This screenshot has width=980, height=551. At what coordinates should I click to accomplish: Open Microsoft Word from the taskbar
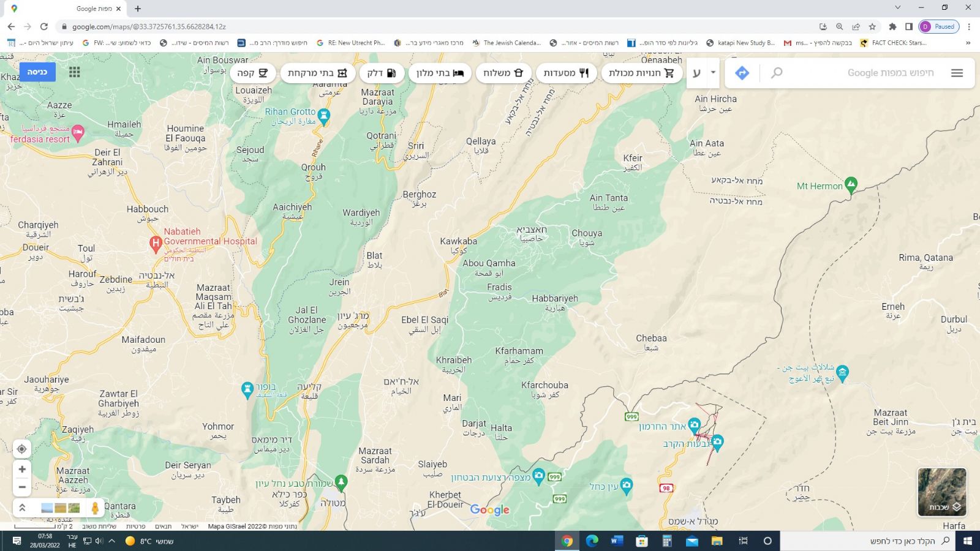[617, 541]
